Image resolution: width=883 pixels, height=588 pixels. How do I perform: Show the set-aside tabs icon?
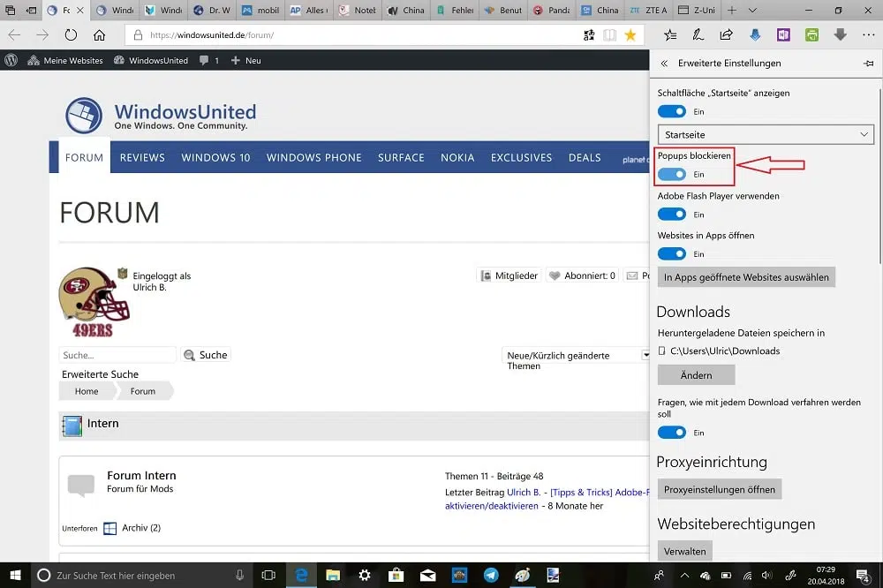pyautogui.click(x=10, y=10)
